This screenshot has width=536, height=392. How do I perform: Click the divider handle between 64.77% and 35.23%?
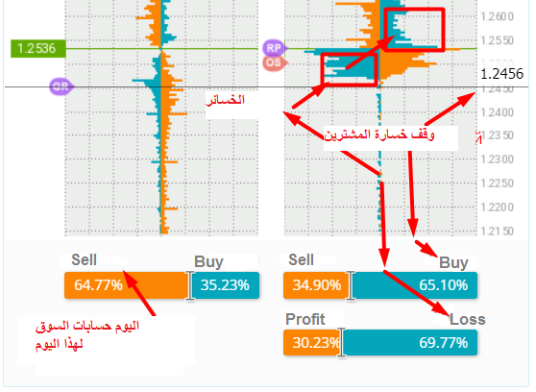pyautogui.click(x=190, y=285)
